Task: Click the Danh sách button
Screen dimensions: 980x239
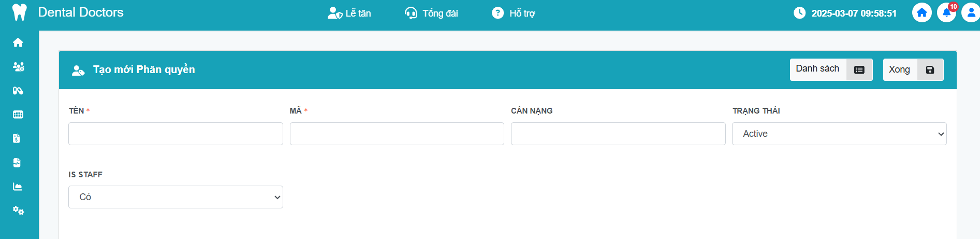Action: 830,69
